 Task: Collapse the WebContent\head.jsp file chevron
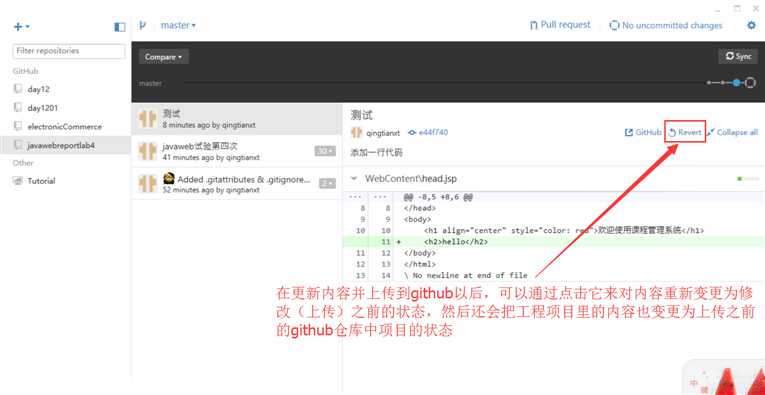[x=354, y=179]
